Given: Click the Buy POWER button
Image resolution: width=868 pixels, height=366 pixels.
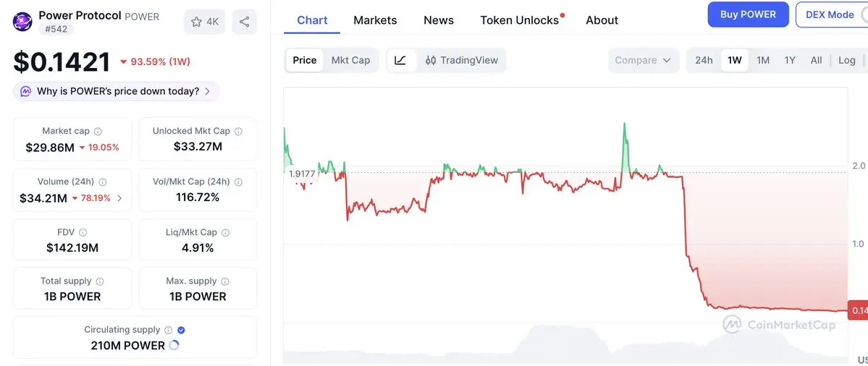Looking at the screenshot, I should 748,14.
